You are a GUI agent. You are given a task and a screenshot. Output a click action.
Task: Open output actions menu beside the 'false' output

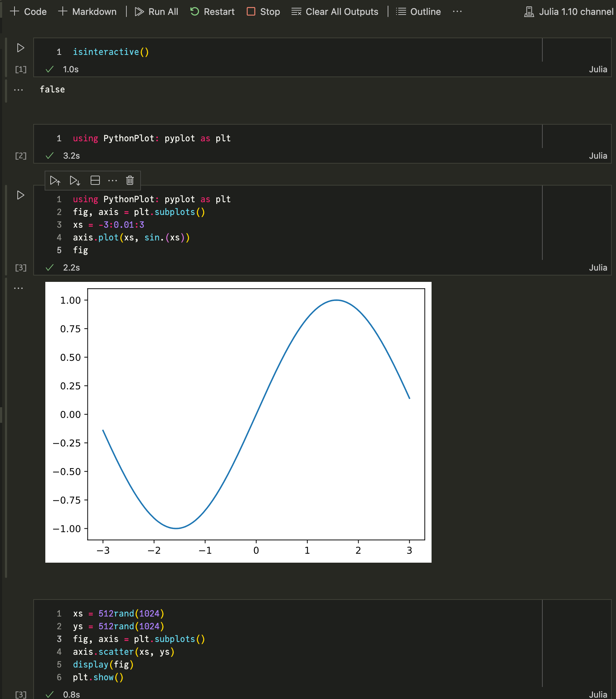18,90
